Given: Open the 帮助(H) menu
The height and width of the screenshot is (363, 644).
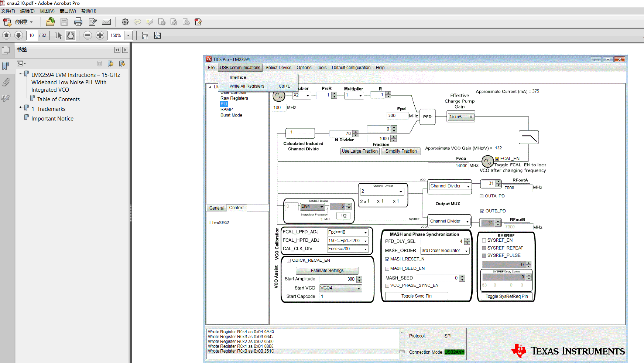Looking at the screenshot, I should point(89,11).
